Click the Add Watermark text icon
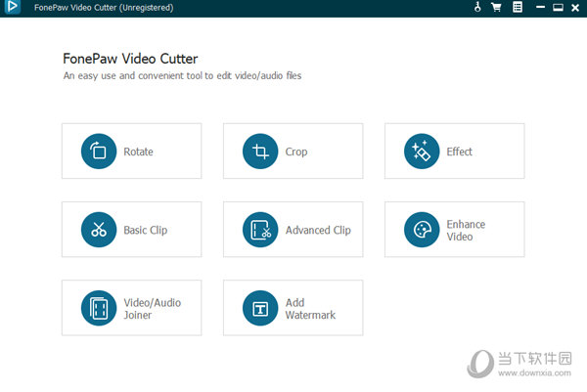 [260, 308]
